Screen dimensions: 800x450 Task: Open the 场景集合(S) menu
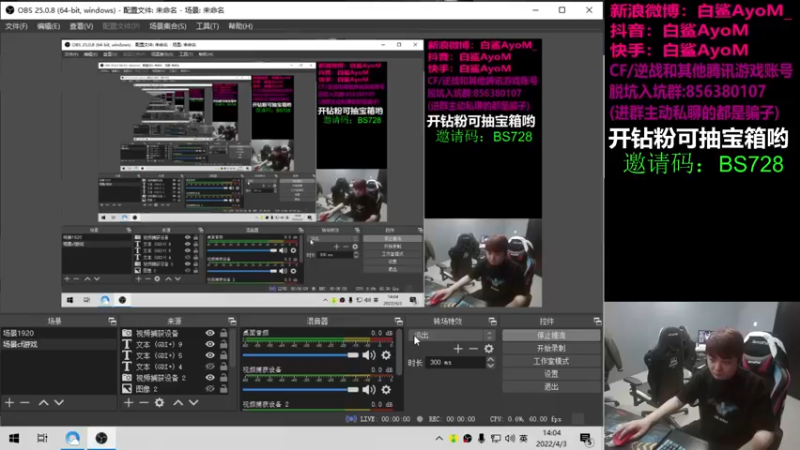click(168, 26)
